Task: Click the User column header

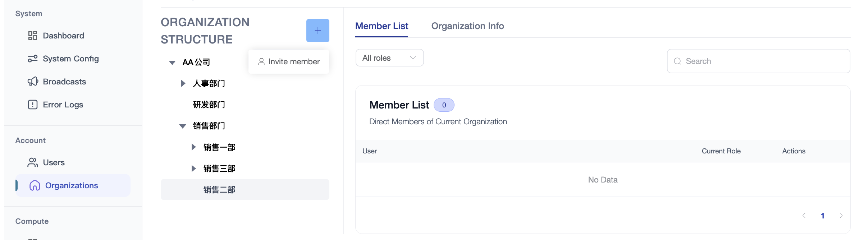Action: point(370,151)
